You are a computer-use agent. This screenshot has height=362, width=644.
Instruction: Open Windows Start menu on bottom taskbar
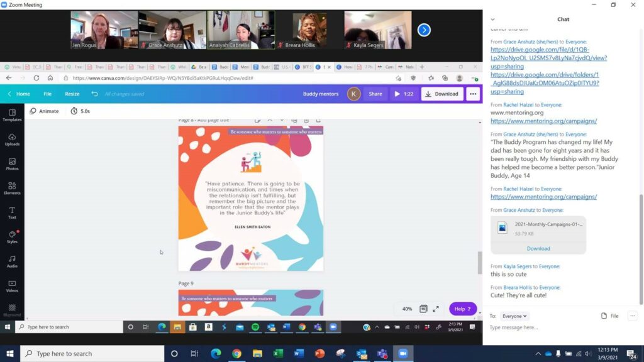coord(10,353)
